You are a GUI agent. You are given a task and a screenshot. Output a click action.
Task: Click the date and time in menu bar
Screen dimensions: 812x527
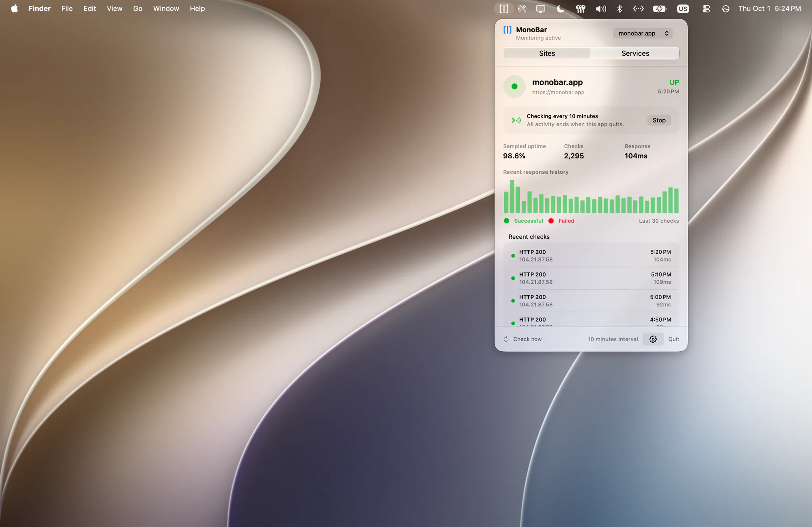(770, 8)
